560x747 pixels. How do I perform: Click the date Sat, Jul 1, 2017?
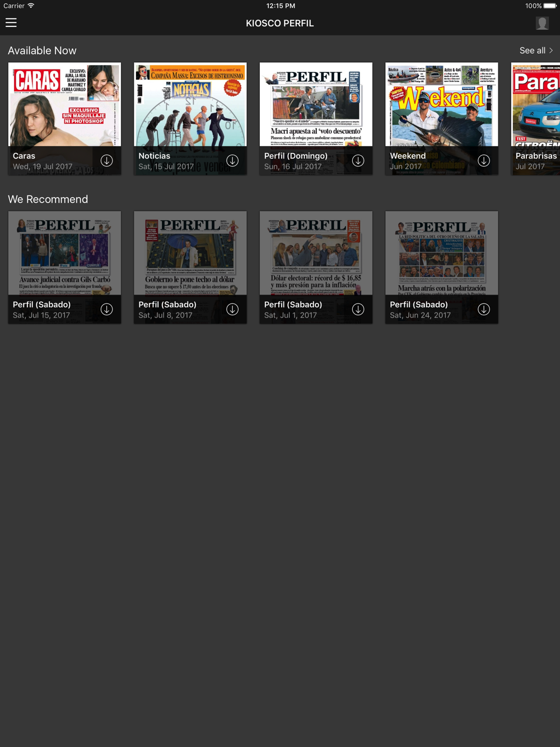(x=291, y=315)
